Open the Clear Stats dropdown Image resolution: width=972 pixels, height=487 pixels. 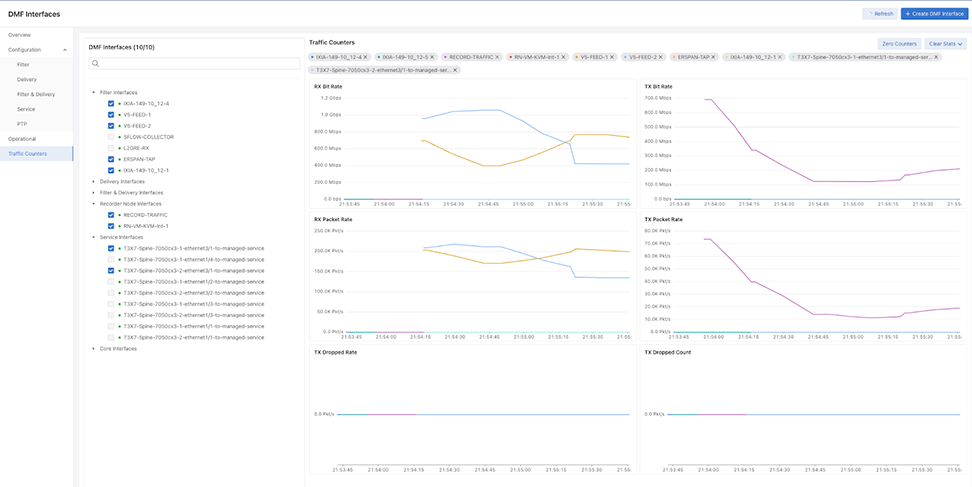point(946,44)
